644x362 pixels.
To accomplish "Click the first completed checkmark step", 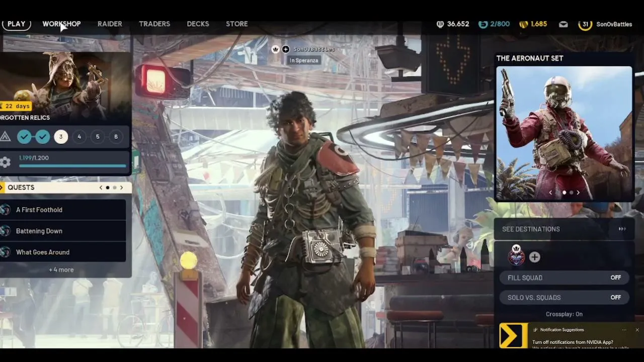I will pos(24,136).
